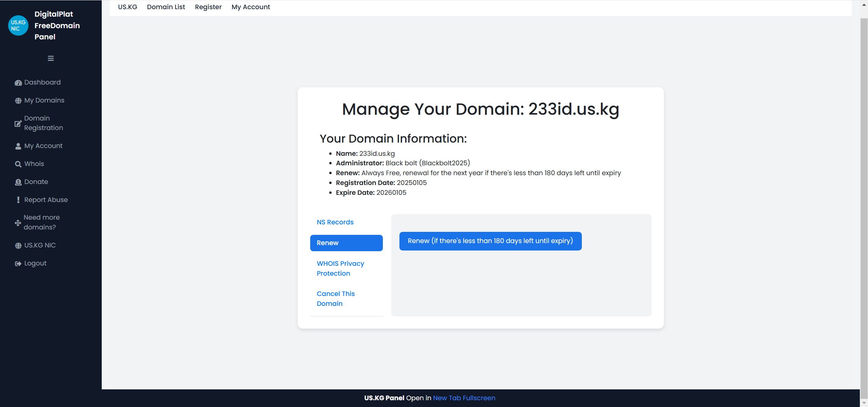Open the Donate page link
This screenshot has width=868, height=407.
pyautogui.click(x=36, y=182)
